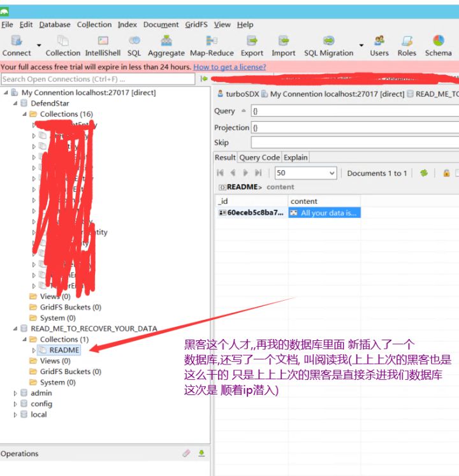Click the 'How to get a license?' link
The width and height of the screenshot is (459, 476).
[229, 67]
